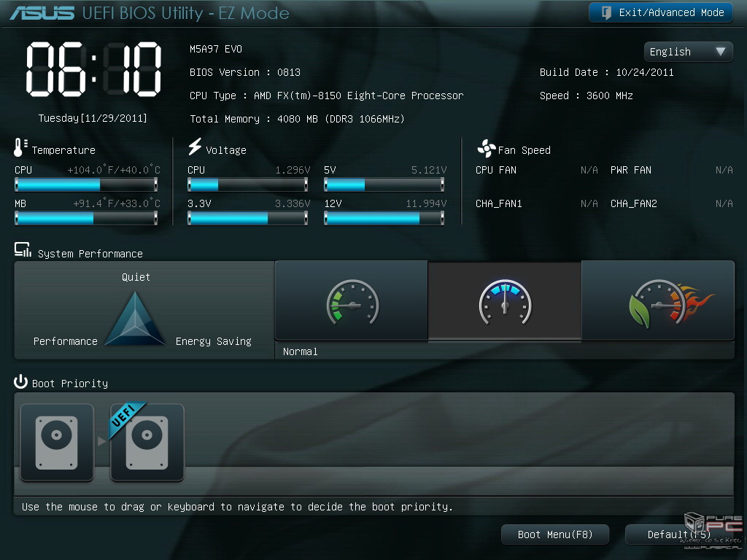The image size is (747, 560).
Task: Select the ASUS Optimal flaming gauge mode
Action: click(x=658, y=301)
